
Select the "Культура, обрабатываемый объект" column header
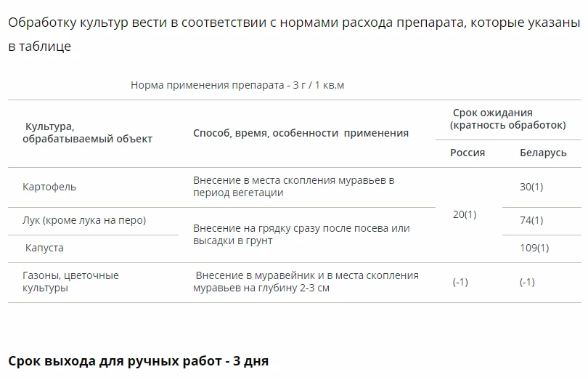87,132
